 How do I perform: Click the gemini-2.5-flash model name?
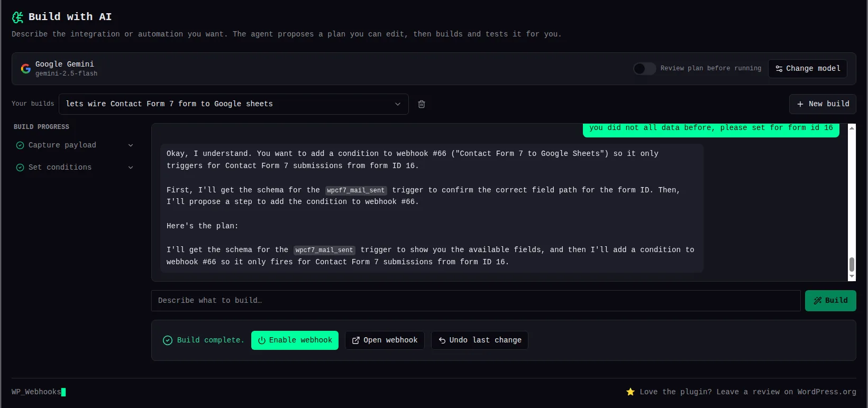click(66, 74)
